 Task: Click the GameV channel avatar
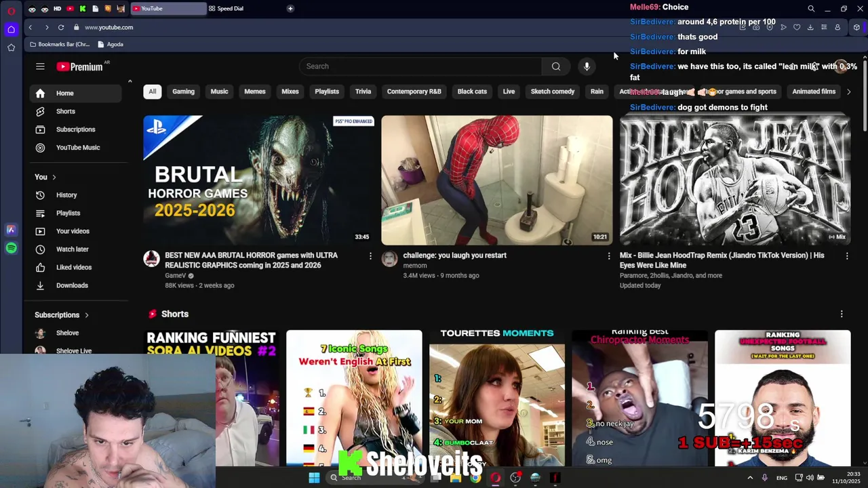tap(151, 258)
